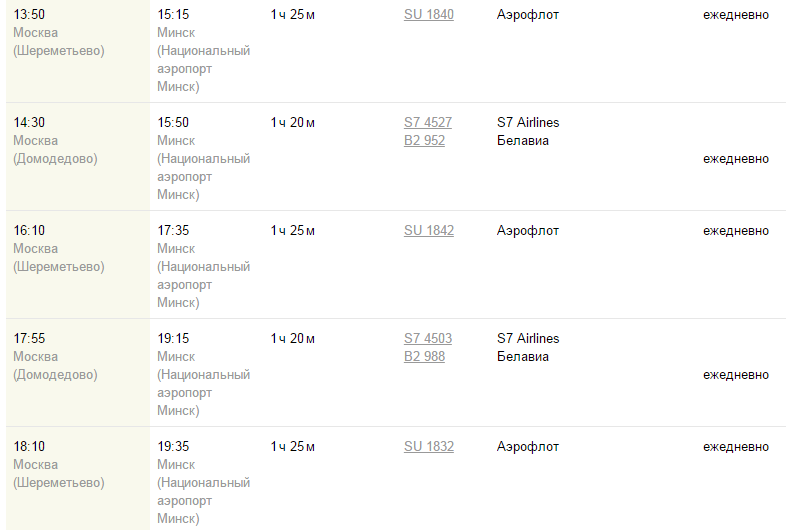Image resolution: width=786 pixels, height=530 pixels.
Task: Select the 19:15 arrival time
Action: point(173,339)
